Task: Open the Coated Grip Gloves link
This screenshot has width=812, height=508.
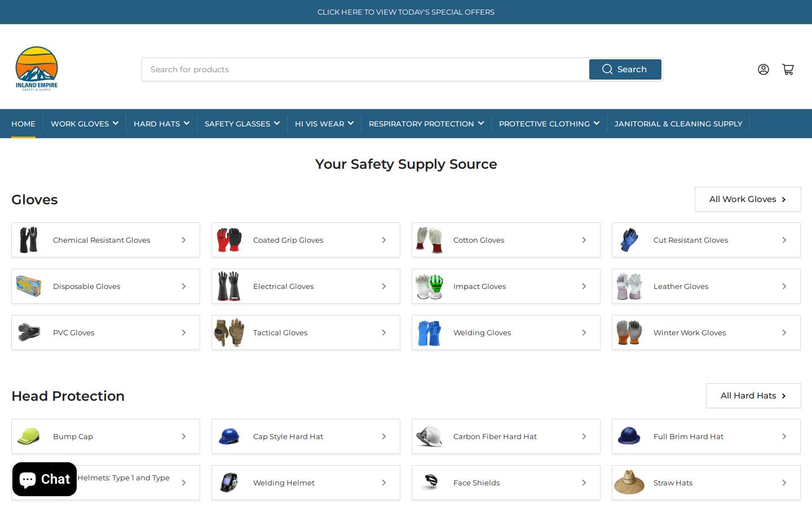Action: 288,240
